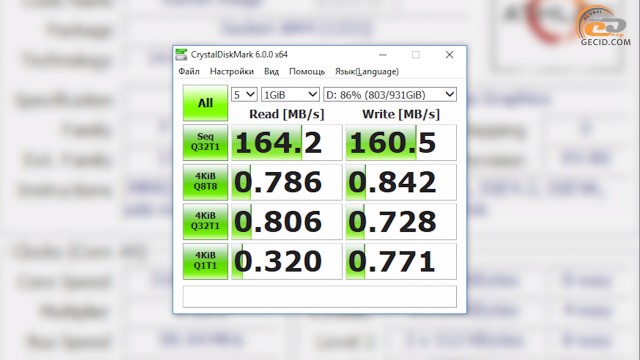Click the 4KiB Q1T1 write value 0.771
This screenshot has width=640, height=360.
pyautogui.click(x=401, y=261)
